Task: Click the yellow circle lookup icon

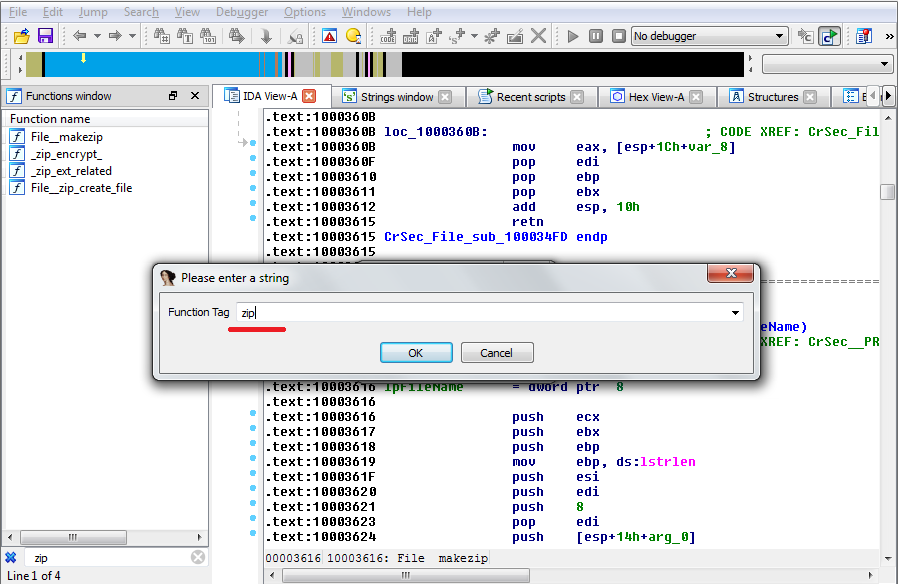Action: click(353, 36)
